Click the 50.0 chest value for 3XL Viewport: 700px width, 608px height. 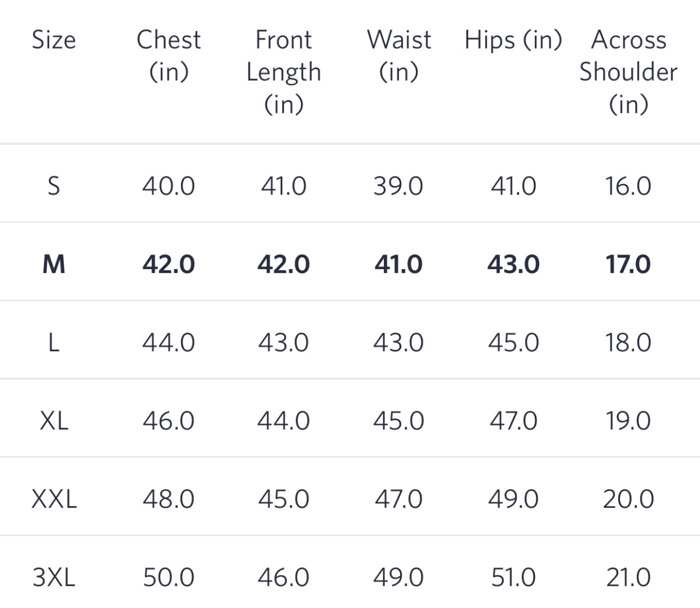pos(168,577)
